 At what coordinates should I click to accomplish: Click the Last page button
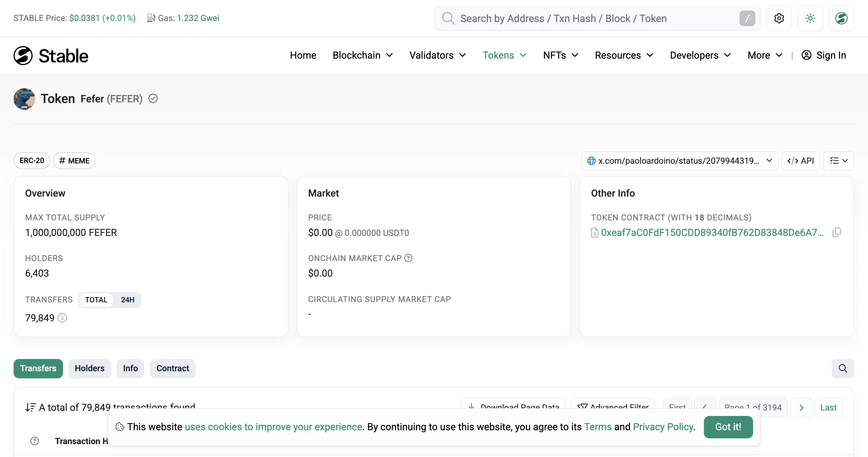point(828,408)
